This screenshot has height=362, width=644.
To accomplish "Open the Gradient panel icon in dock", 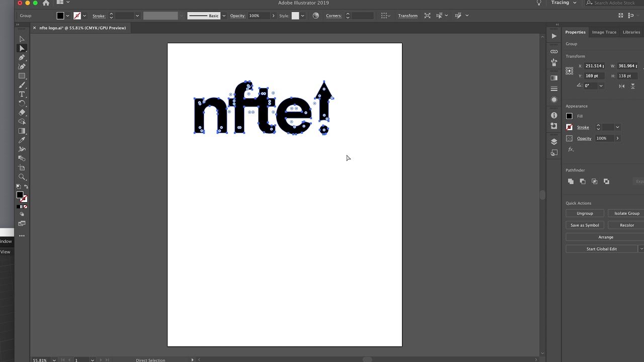I will coord(554,78).
